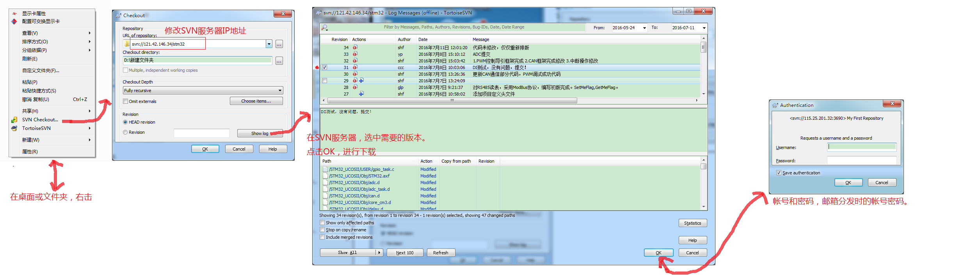Toggle Save authentication checkbox
The image size is (980, 275).
[779, 173]
